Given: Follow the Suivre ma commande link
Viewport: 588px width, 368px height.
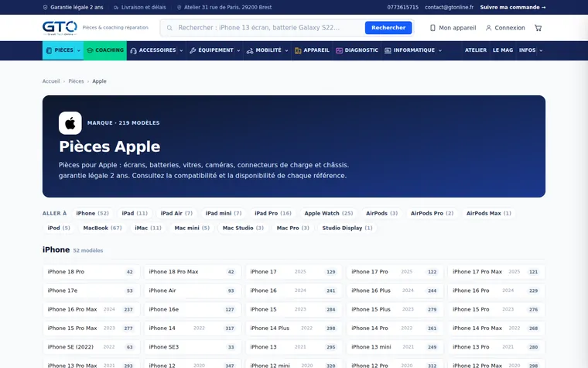Looking at the screenshot, I should click(513, 7).
